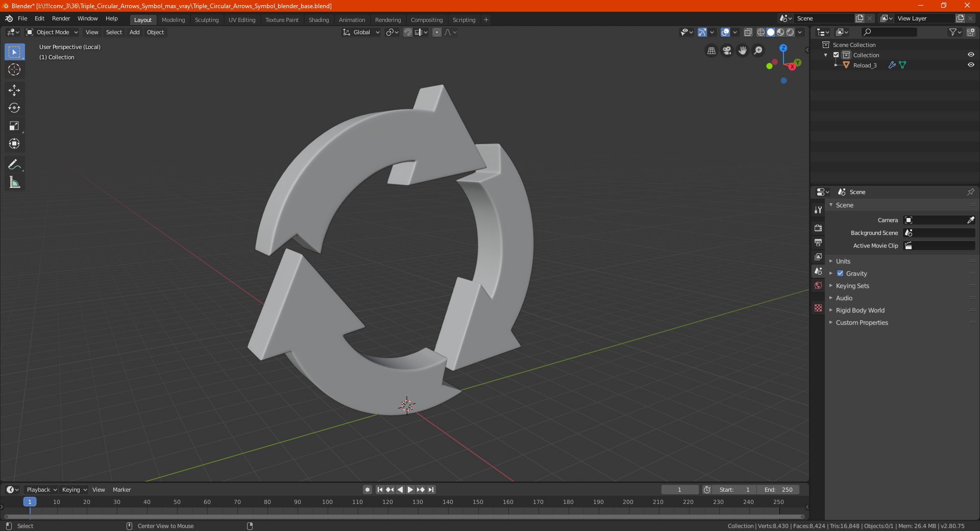Viewport: 980px width, 531px height.
Task: Click the camera eyedropper icon
Action: pos(970,220)
